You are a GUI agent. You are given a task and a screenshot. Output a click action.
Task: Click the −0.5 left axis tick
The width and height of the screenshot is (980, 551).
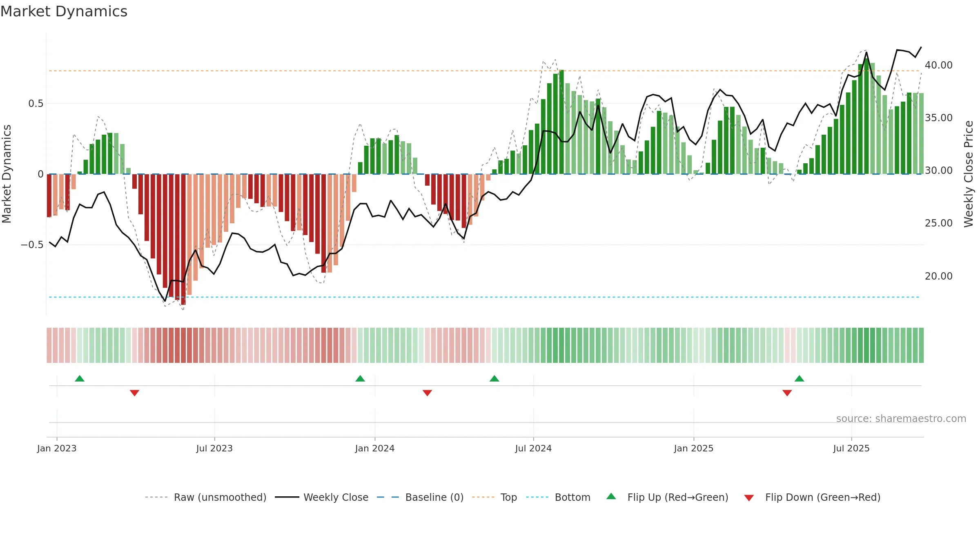point(32,245)
